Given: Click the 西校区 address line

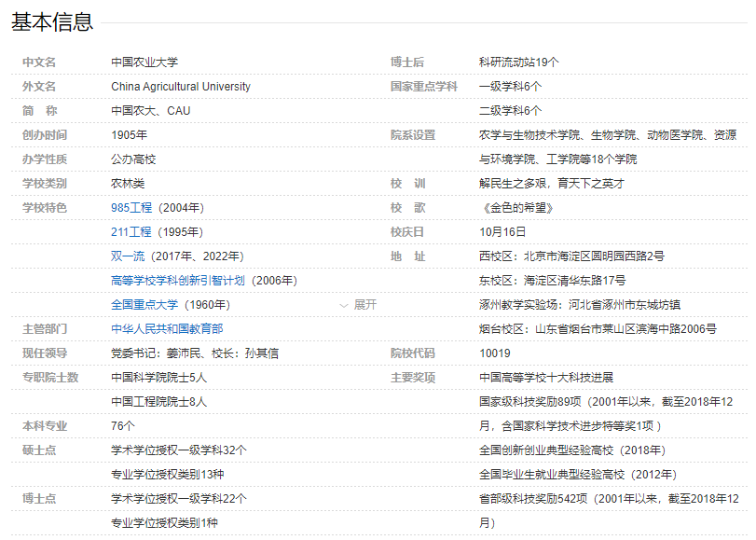Looking at the screenshot, I should tap(571, 256).
